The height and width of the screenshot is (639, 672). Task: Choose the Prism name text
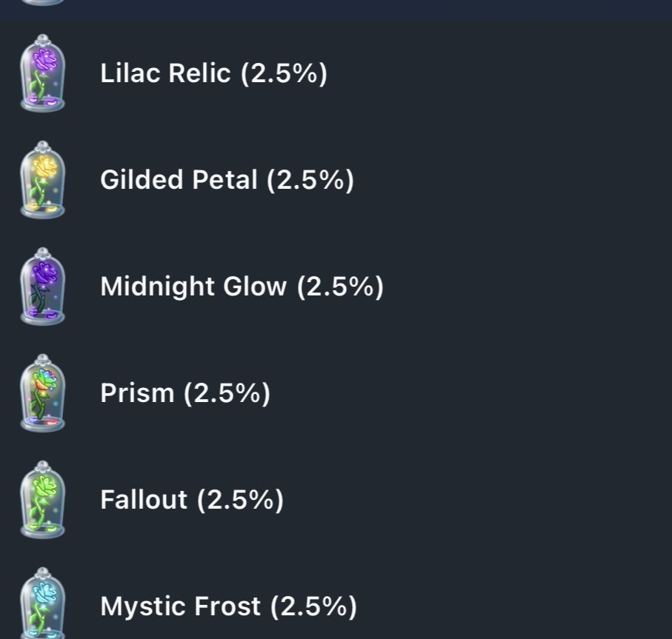click(137, 394)
